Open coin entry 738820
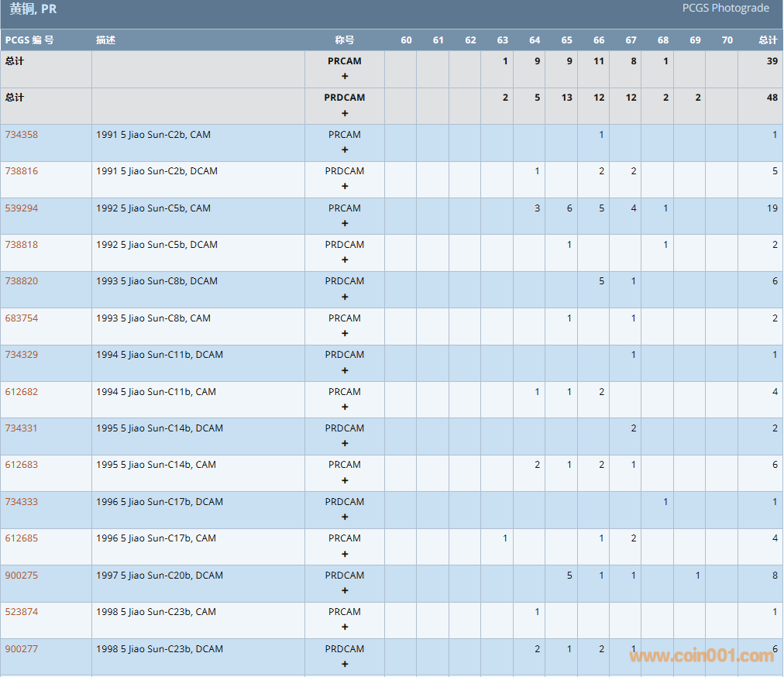 (21, 281)
